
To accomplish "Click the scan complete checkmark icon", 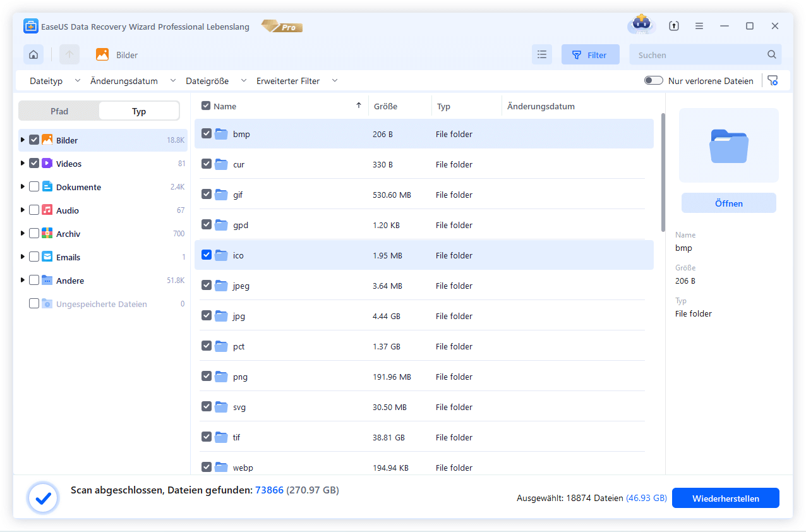I will click(x=43, y=499).
